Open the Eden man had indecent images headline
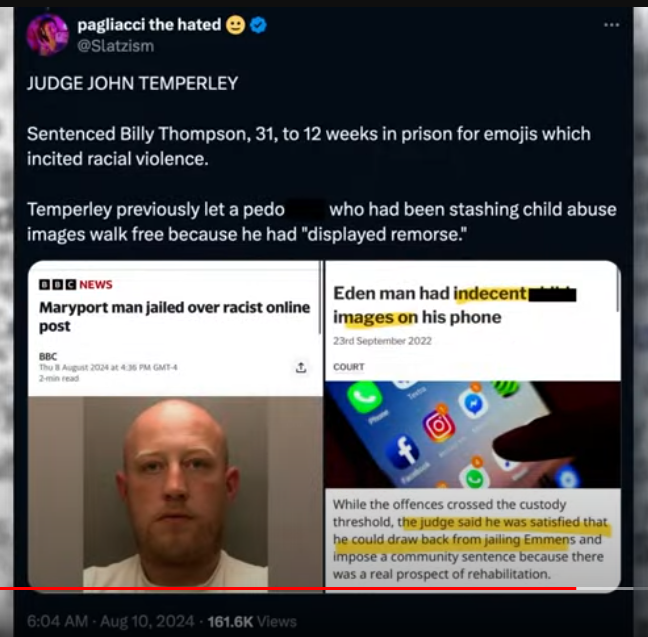The height and width of the screenshot is (637, 648). 455,305
